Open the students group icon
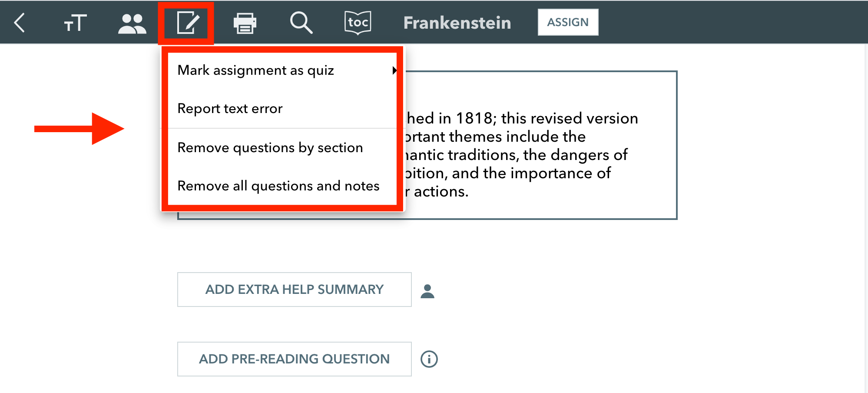The image size is (868, 393). tap(132, 23)
